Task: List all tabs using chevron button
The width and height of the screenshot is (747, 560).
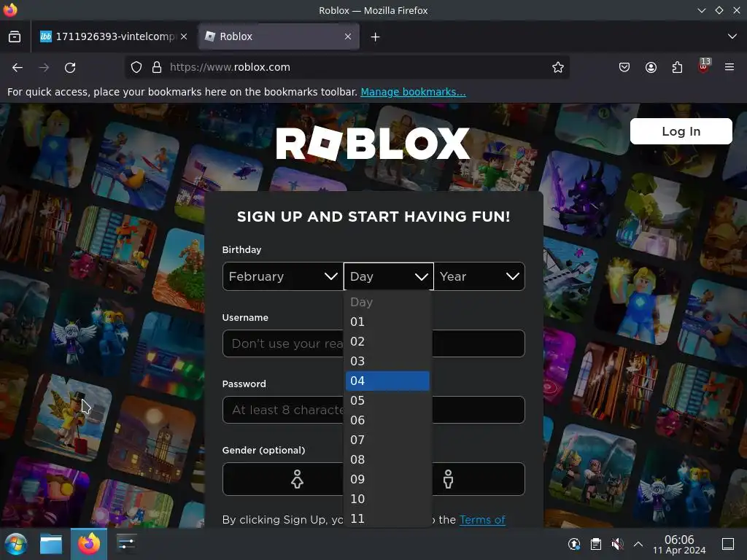Action: coord(732,36)
